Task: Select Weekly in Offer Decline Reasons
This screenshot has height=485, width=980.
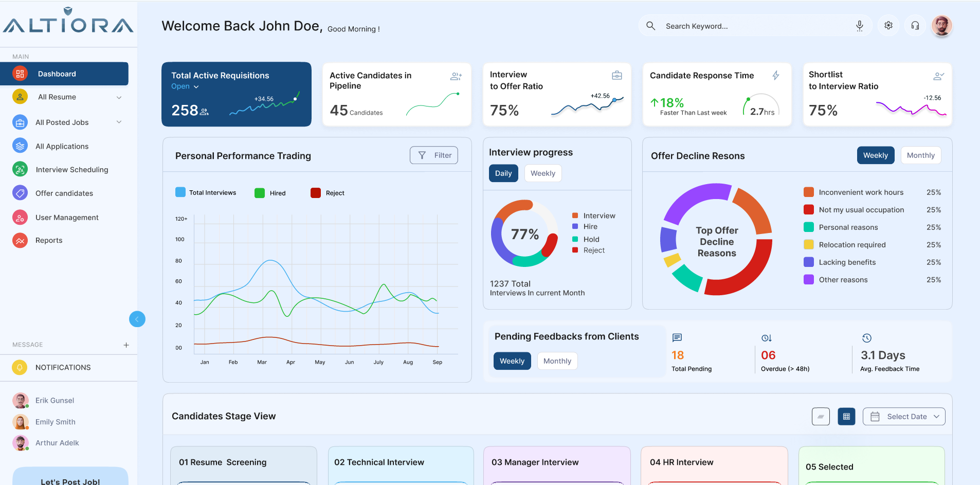Action: pyautogui.click(x=876, y=155)
